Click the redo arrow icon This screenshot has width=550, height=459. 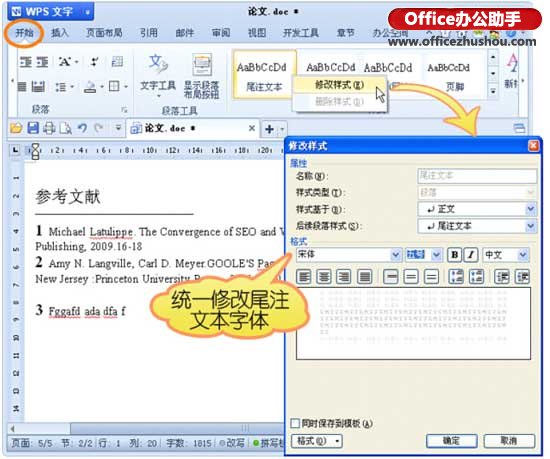99,128
